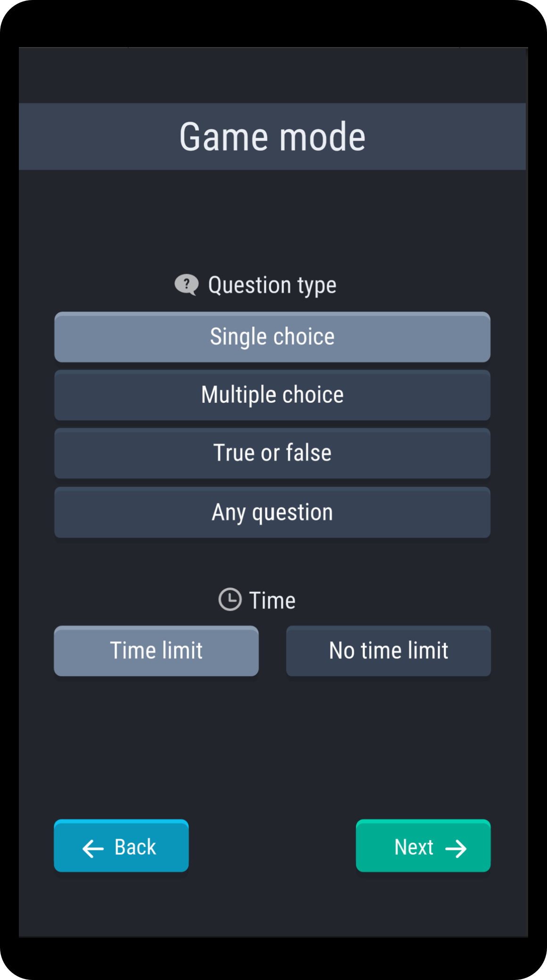
Task: Click blank area between Any question and Time label
Action: [272, 562]
